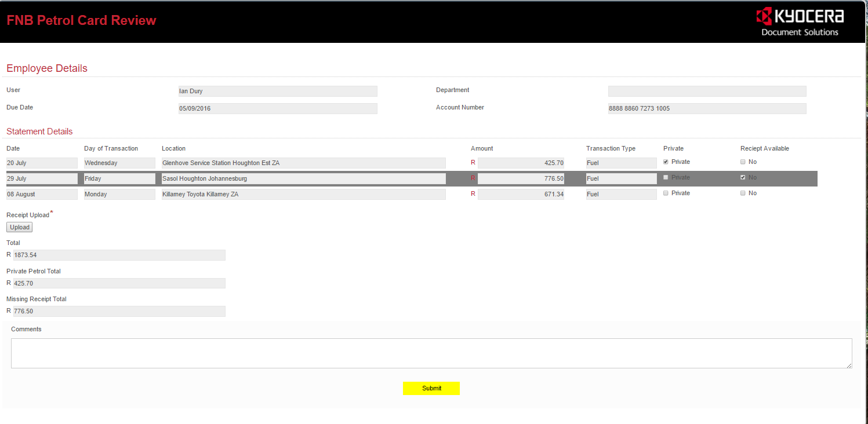Click the Upload receipt button
Viewport: 868px width, 424px height.
19,227
